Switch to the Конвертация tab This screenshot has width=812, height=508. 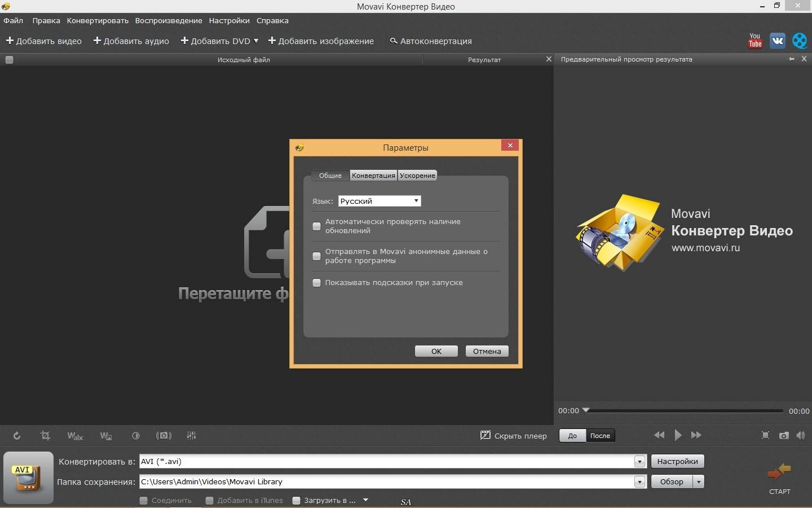click(373, 176)
